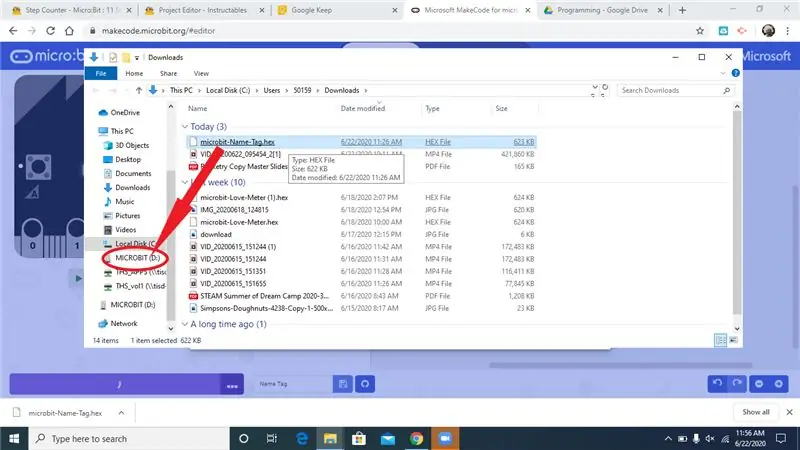Open address bar history dropdown
Viewport: 800px width, 450px height.
[594, 87]
